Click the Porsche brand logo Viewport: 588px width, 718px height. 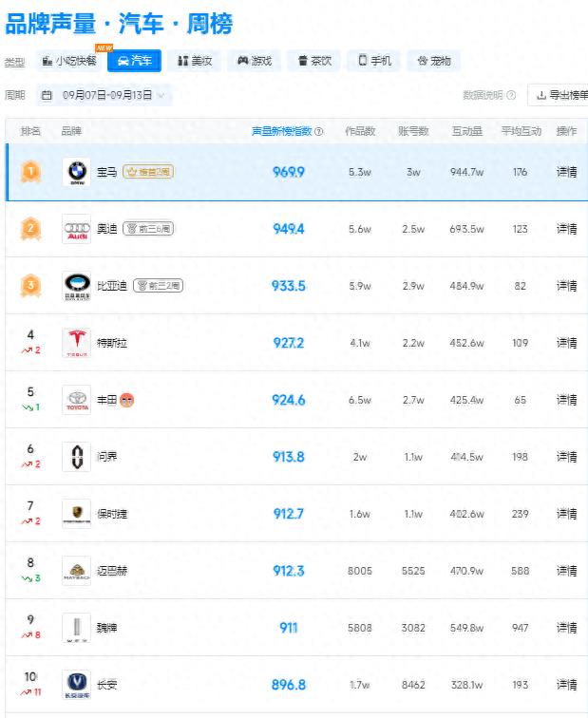[76, 514]
